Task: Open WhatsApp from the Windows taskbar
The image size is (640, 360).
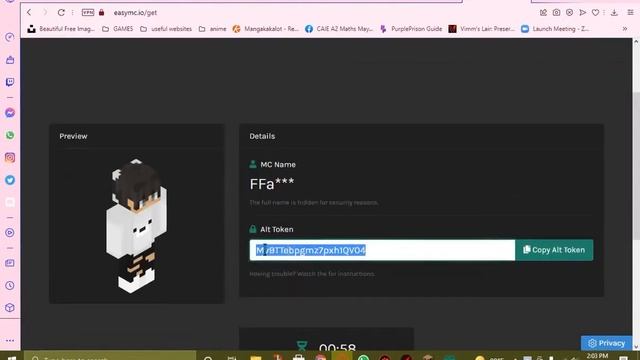Action: [x=363, y=358]
